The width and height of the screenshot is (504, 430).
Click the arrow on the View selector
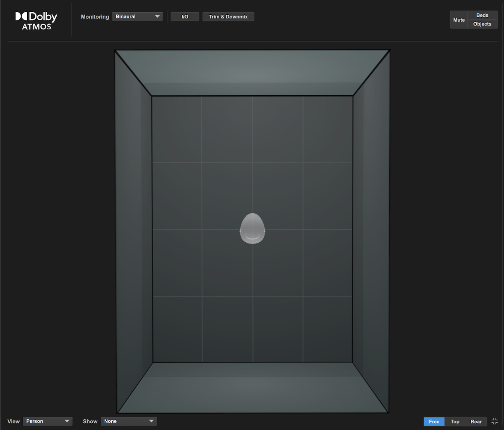pyautogui.click(x=67, y=421)
